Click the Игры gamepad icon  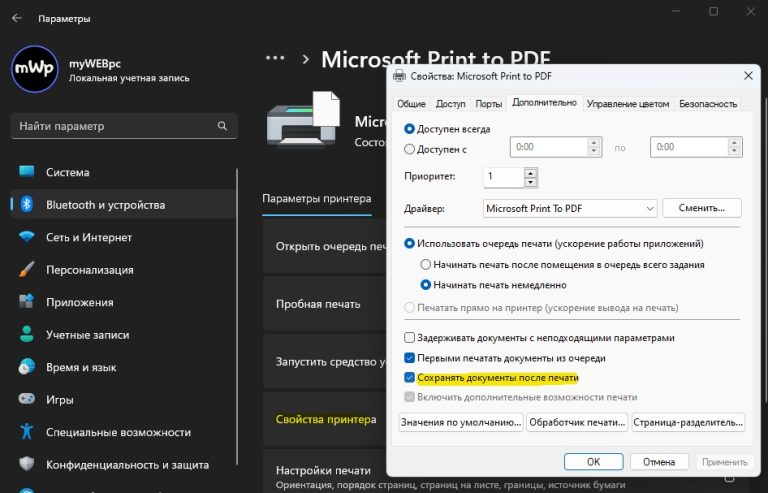coord(26,399)
